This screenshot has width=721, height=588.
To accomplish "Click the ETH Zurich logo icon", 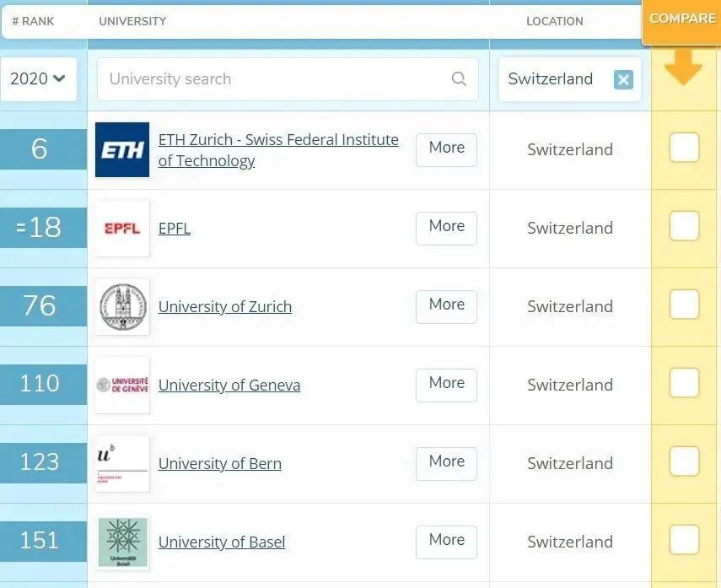I will (122, 150).
